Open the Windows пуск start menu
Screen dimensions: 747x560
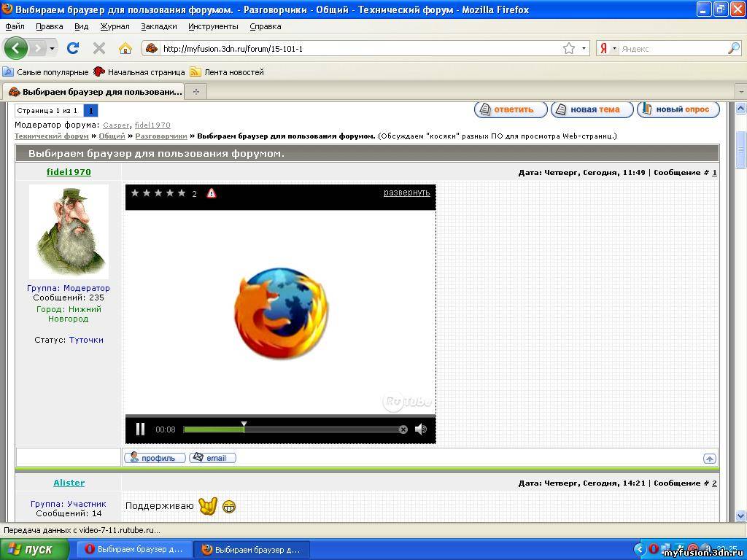tap(34, 550)
